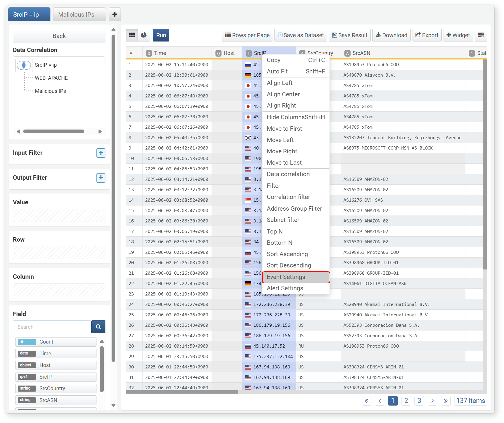
Task: Open Event Settings from context menu
Action: coord(296,277)
